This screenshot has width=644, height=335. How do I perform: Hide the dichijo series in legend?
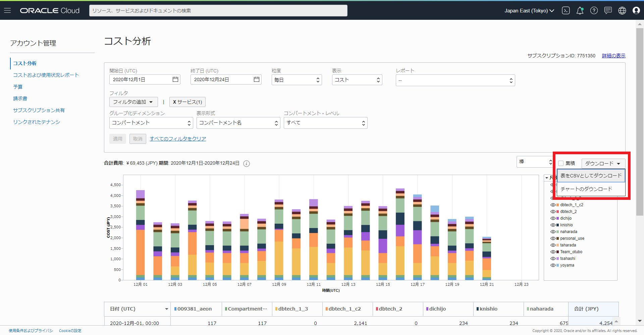pyautogui.click(x=553, y=218)
